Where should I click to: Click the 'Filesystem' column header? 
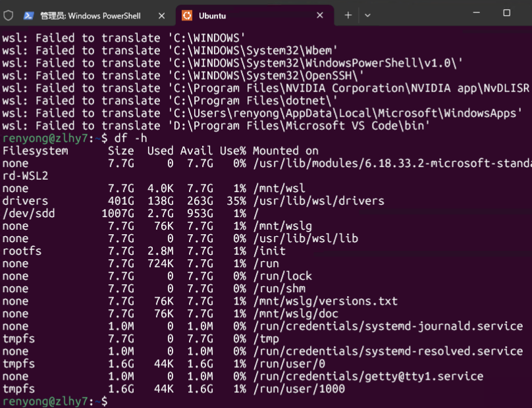coord(36,151)
